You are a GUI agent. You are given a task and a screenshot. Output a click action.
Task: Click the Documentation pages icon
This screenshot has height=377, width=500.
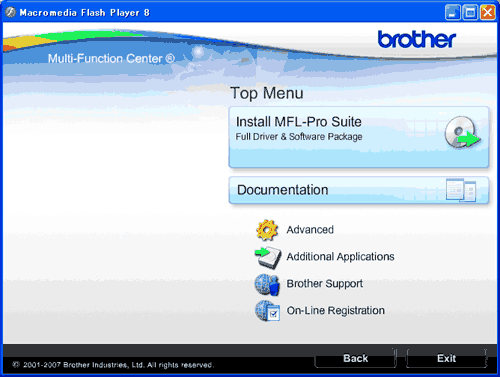[461, 190]
